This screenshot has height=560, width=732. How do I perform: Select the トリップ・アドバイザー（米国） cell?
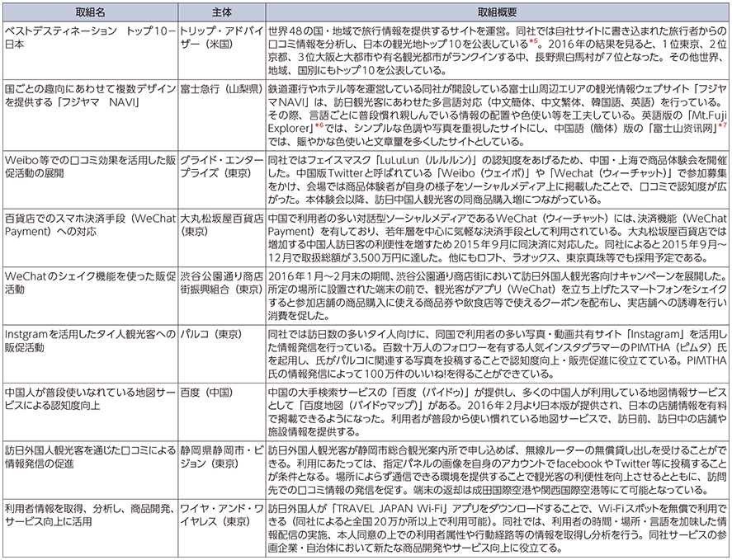[222, 50]
